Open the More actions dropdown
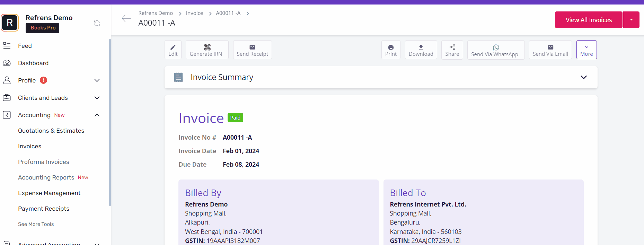 point(586,50)
